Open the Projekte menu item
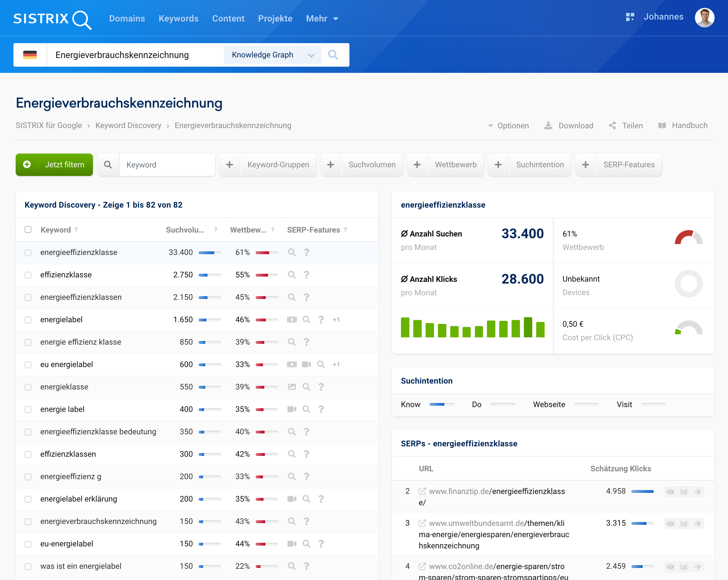Screen dimensions: 728x580 (275, 18)
